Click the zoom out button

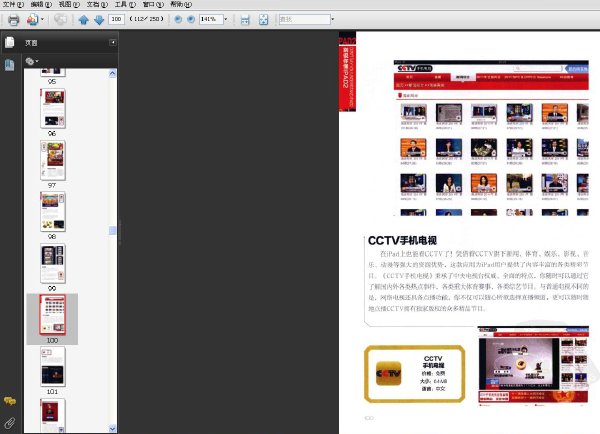click(178, 19)
